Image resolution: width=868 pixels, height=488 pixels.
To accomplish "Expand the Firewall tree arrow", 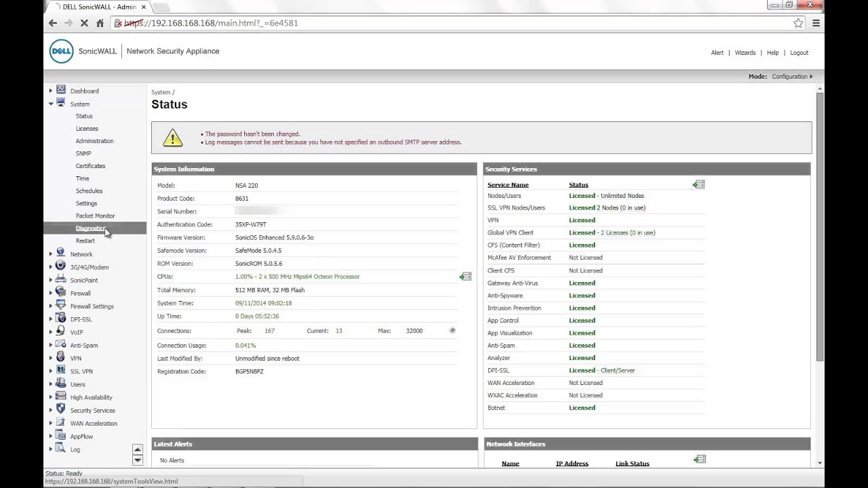I will (50, 293).
